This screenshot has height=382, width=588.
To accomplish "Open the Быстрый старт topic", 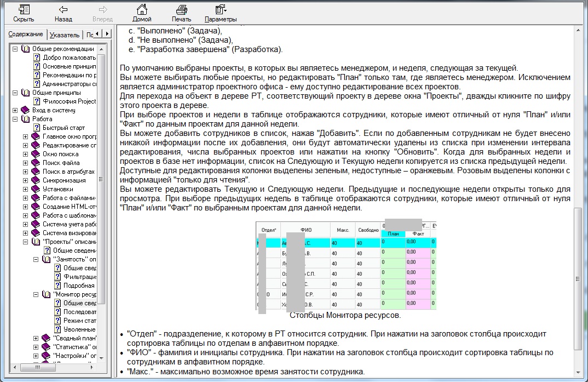I will [64, 128].
